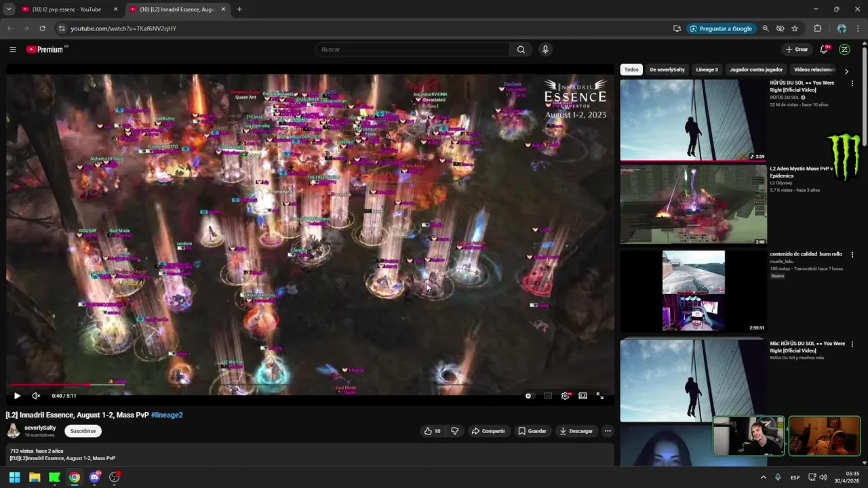Dislike the video with thumbs down
This screenshot has height=488, width=868.
(x=454, y=431)
